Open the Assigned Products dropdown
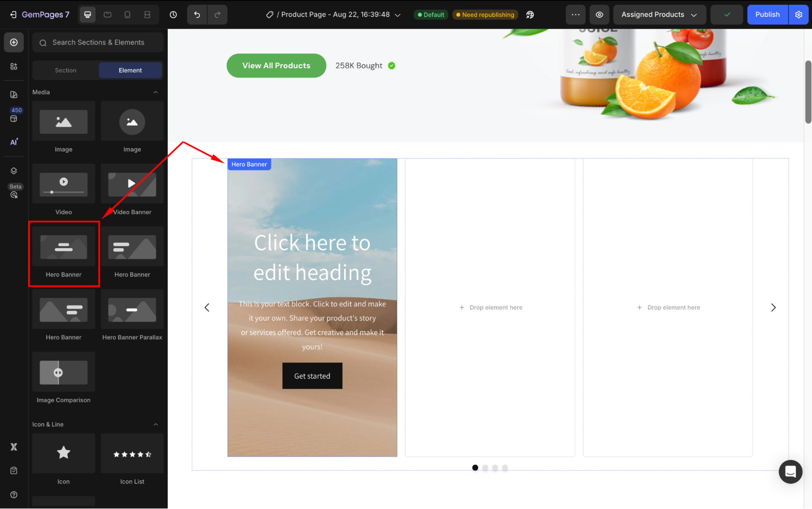Screen dimensions: 812x509 click(659, 15)
